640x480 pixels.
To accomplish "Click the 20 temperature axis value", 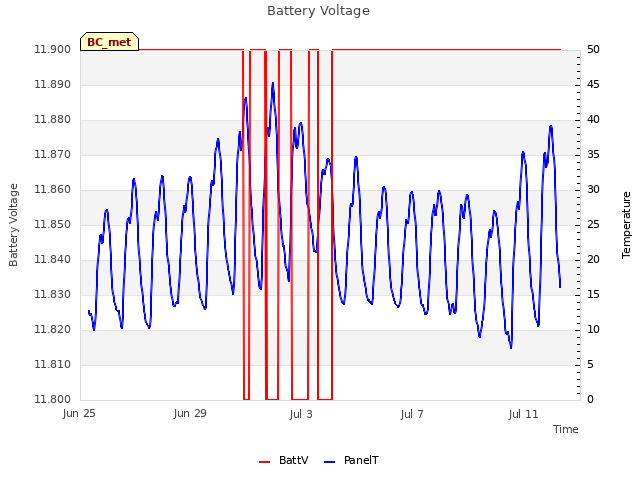I will point(593,260).
